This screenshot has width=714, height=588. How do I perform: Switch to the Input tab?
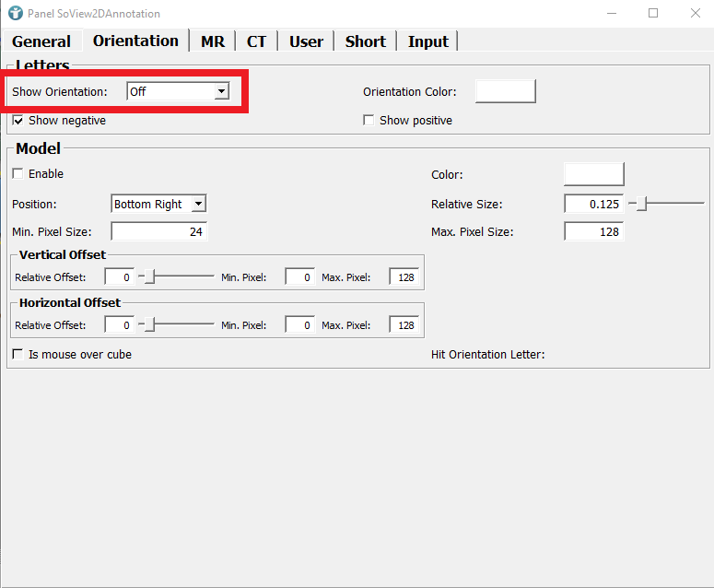click(427, 41)
